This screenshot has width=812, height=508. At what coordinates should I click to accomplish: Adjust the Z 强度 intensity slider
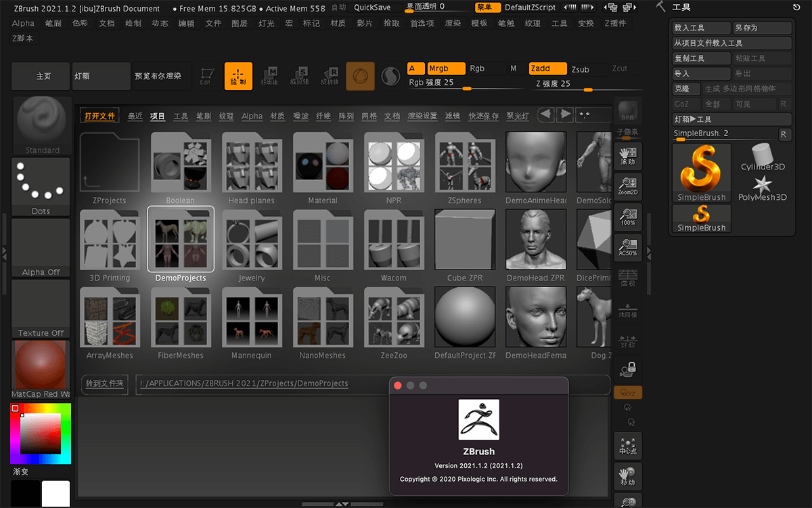click(x=587, y=84)
